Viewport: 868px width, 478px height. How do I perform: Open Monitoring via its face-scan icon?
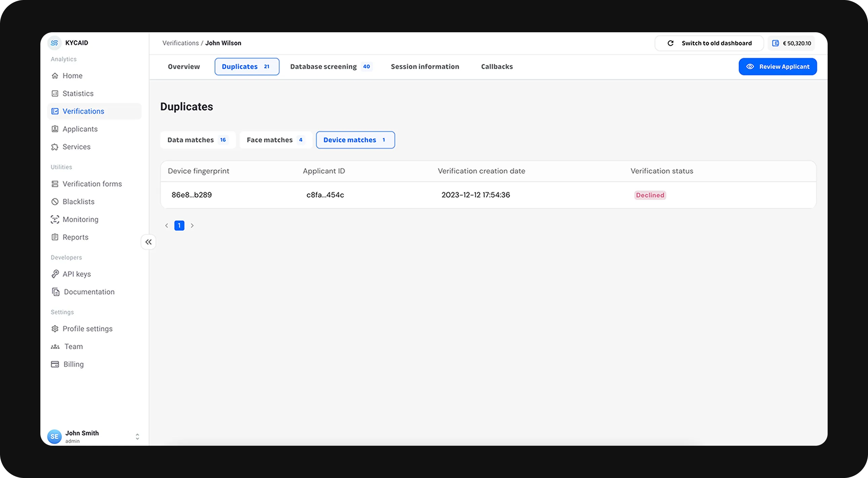(55, 220)
